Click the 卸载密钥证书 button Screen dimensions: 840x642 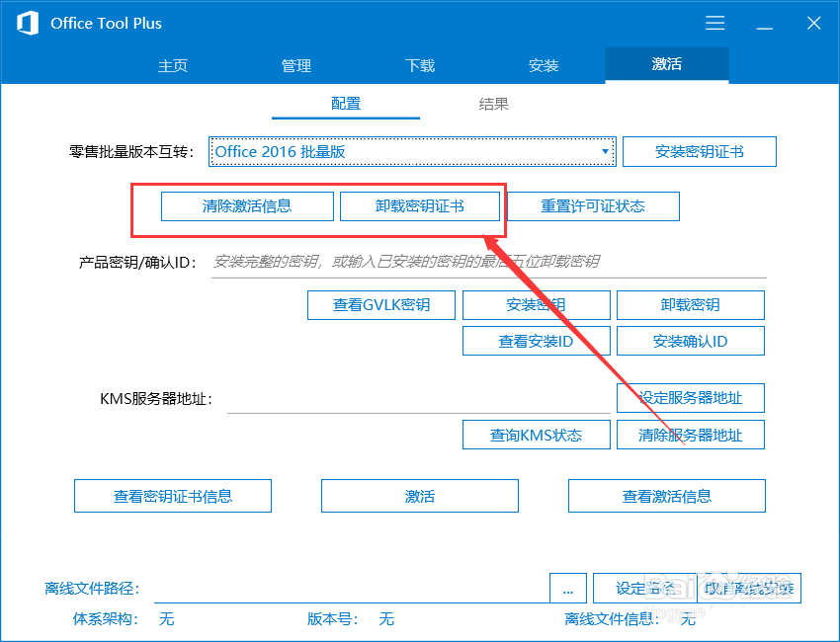pyautogui.click(x=419, y=206)
